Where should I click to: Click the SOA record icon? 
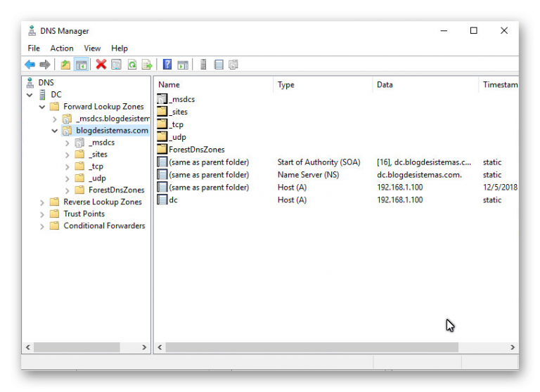click(162, 162)
